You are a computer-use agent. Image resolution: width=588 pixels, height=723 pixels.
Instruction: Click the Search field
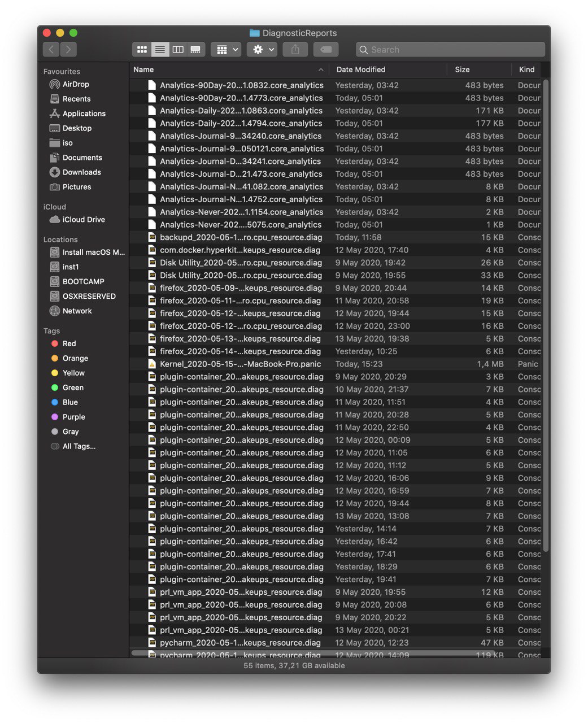(450, 50)
